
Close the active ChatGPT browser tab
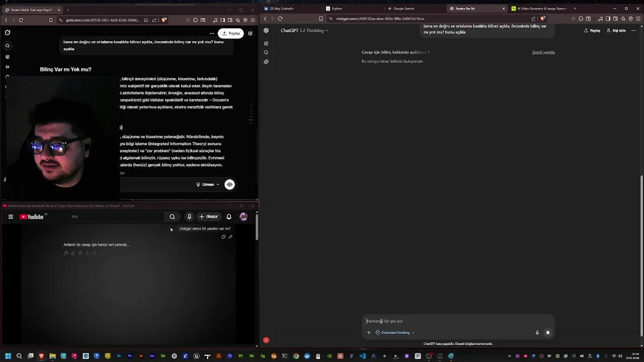(x=503, y=9)
